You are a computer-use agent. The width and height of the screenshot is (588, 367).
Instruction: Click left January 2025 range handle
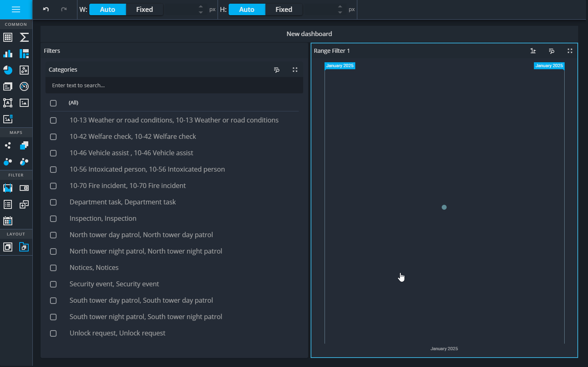click(340, 66)
